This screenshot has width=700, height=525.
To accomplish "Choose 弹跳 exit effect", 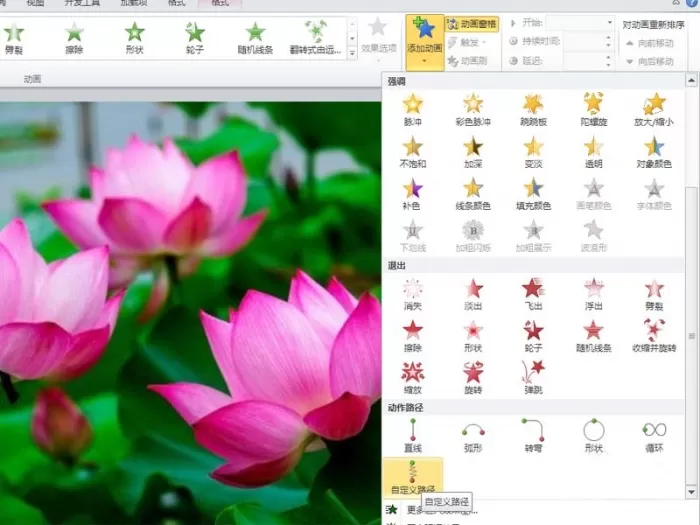I will pyautogui.click(x=533, y=378).
